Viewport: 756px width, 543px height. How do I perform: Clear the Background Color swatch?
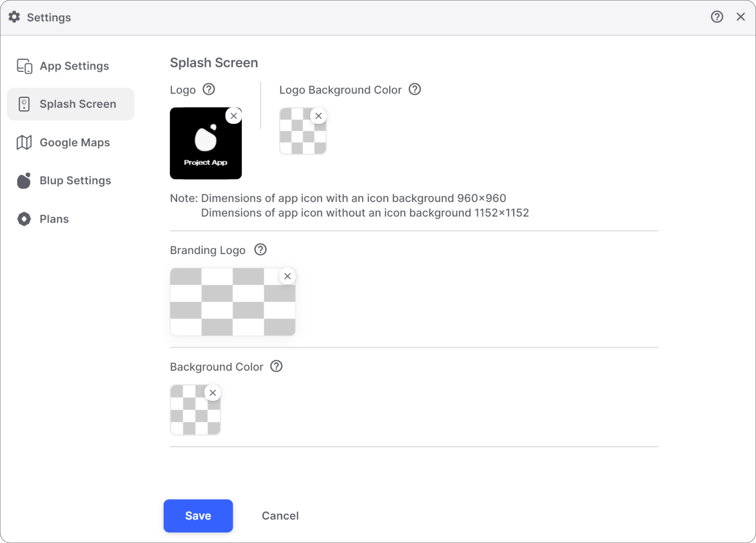(213, 393)
